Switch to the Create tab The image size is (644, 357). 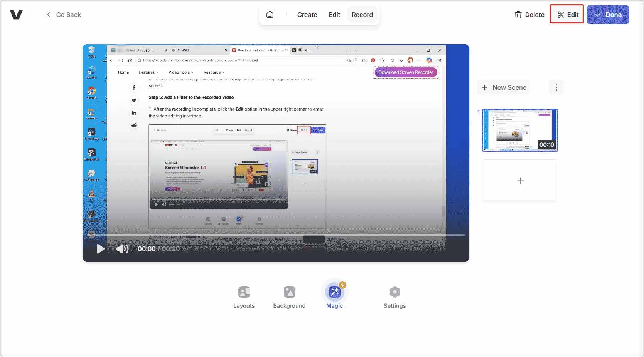[x=307, y=15]
